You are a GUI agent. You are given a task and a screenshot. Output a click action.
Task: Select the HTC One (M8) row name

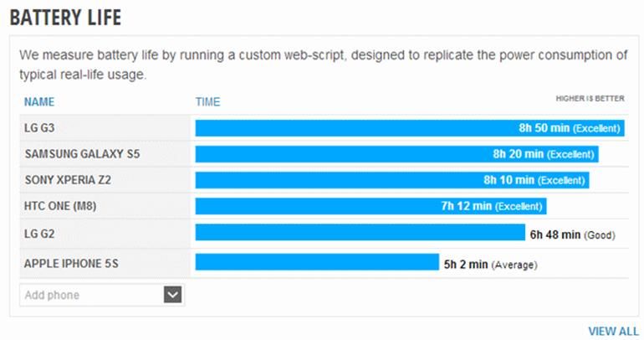pos(63,206)
